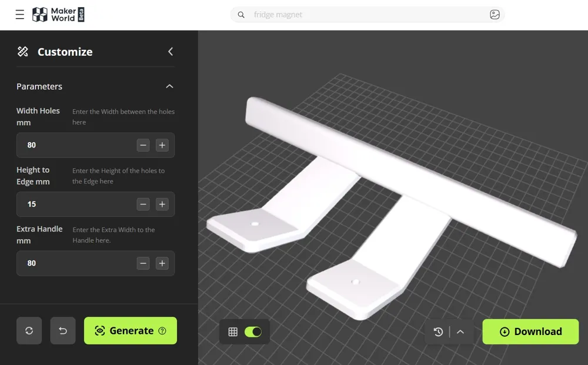
Task: Expand the history panel up chevron
Action: click(x=460, y=331)
